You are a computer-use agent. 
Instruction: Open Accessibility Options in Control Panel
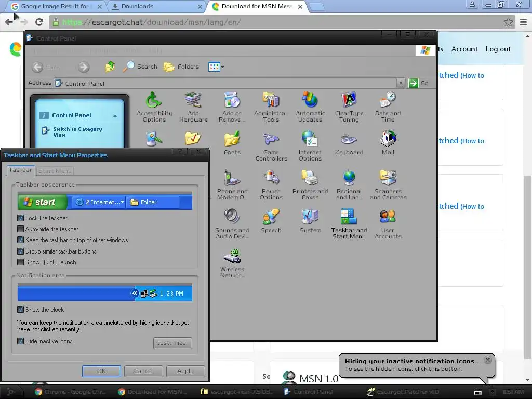(x=154, y=107)
